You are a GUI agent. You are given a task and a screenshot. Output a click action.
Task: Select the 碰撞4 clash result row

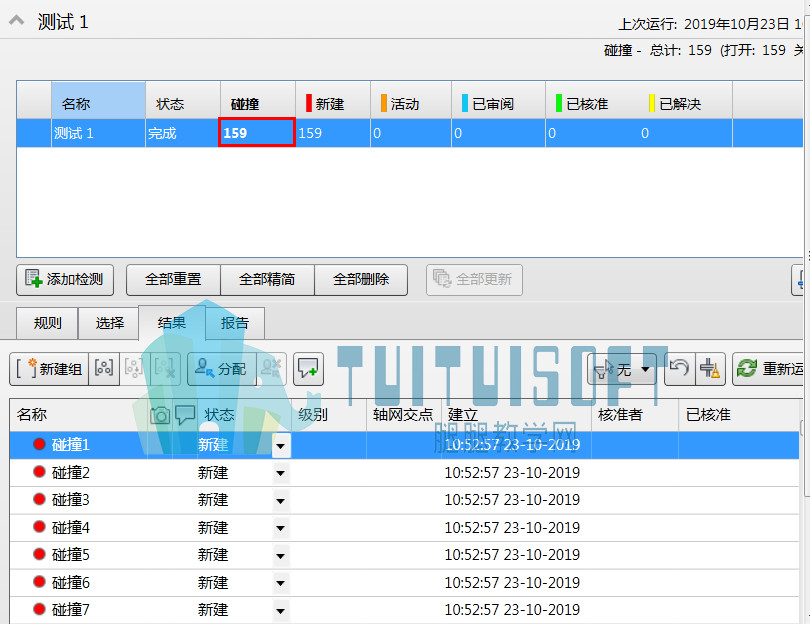404,528
